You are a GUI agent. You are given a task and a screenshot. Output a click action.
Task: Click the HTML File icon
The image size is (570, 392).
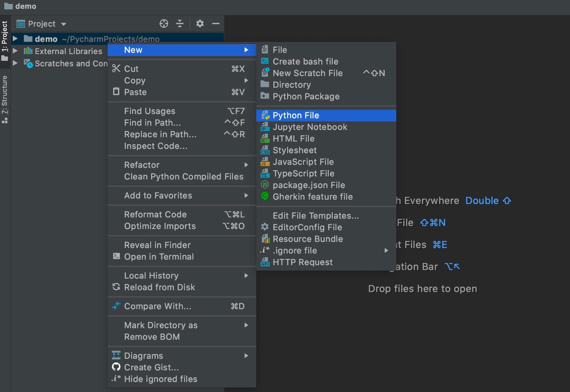[265, 138]
